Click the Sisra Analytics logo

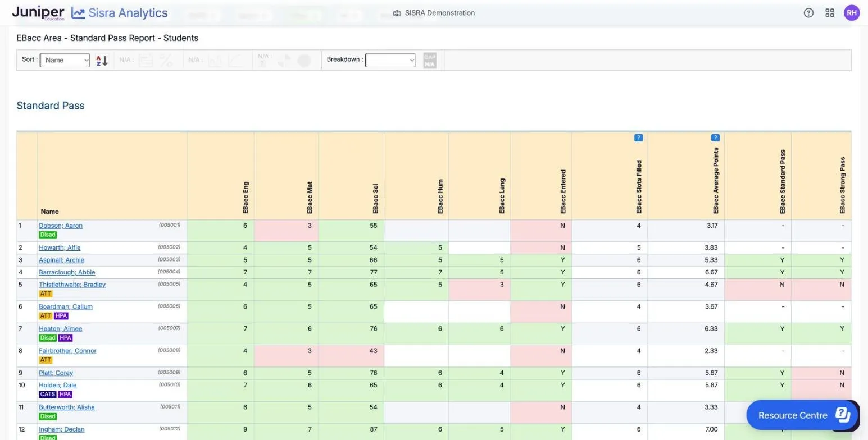pyautogui.click(x=119, y=13)
